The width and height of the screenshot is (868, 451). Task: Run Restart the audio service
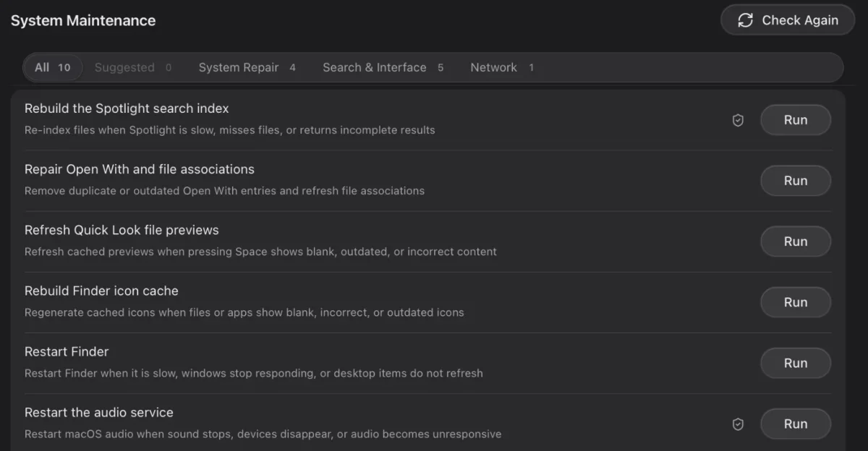coord(796,424)
